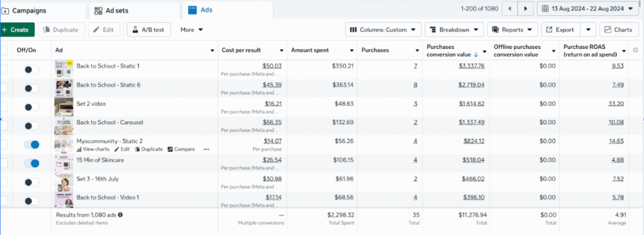Image resolution: width=644 pixels, height=235 pixels.
Task: Tick the select-all checkbox in the table header
Action: pos(3,50)
